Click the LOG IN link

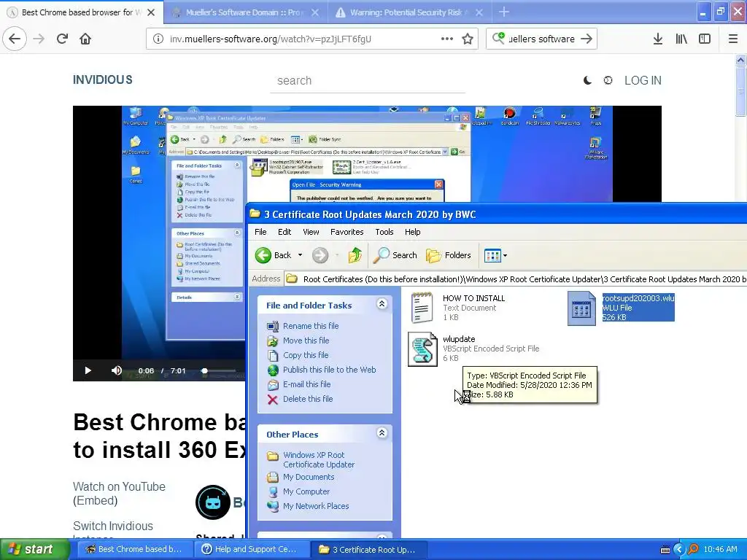click(643, 80)
